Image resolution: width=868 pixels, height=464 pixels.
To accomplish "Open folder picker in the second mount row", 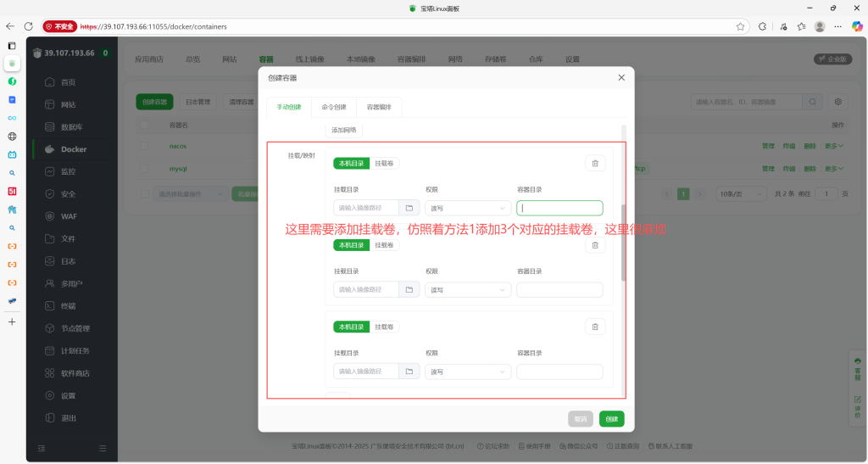I will coord(409,290).
